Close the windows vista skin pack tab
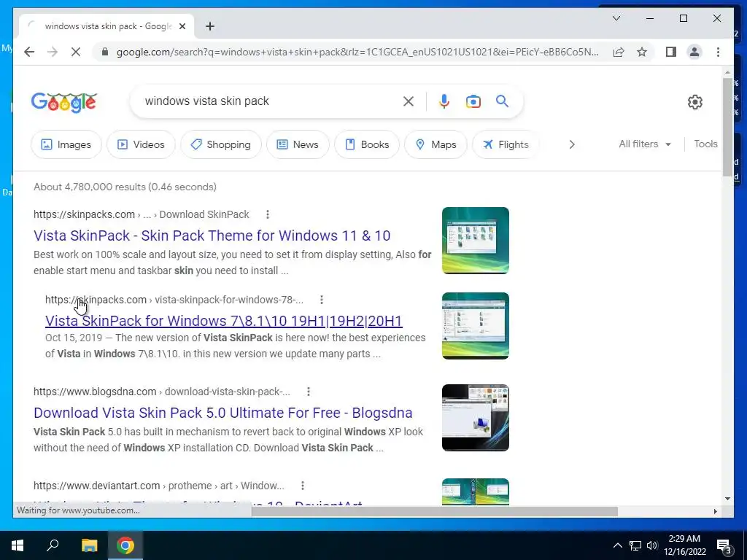 [182, 26]
